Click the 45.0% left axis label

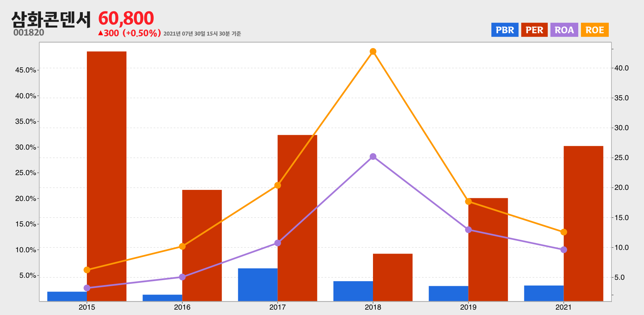point(25,70)
